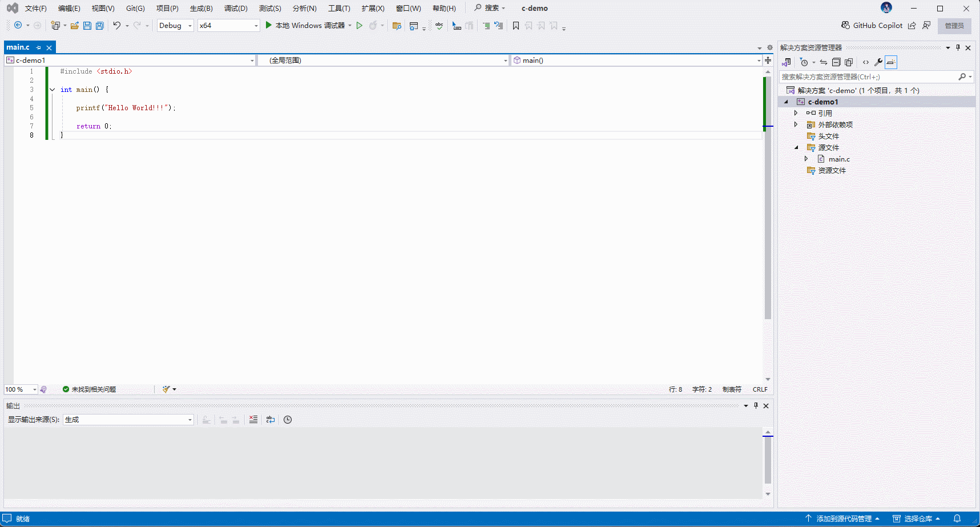Toggle the preview selected items button
Screen dimensions: 980x527
891,62
